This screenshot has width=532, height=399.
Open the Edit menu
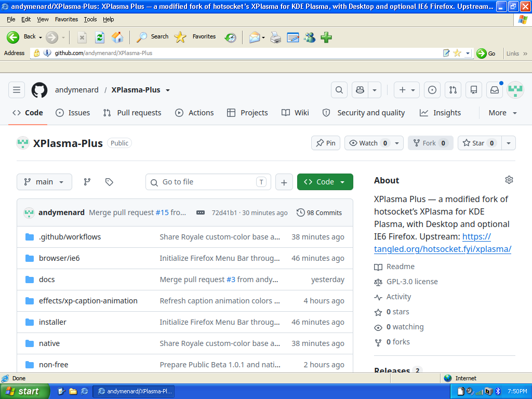[26, 19]
